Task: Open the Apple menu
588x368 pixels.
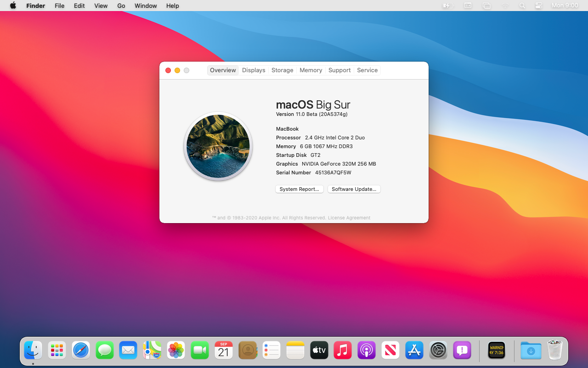Action: pos(13,6)
